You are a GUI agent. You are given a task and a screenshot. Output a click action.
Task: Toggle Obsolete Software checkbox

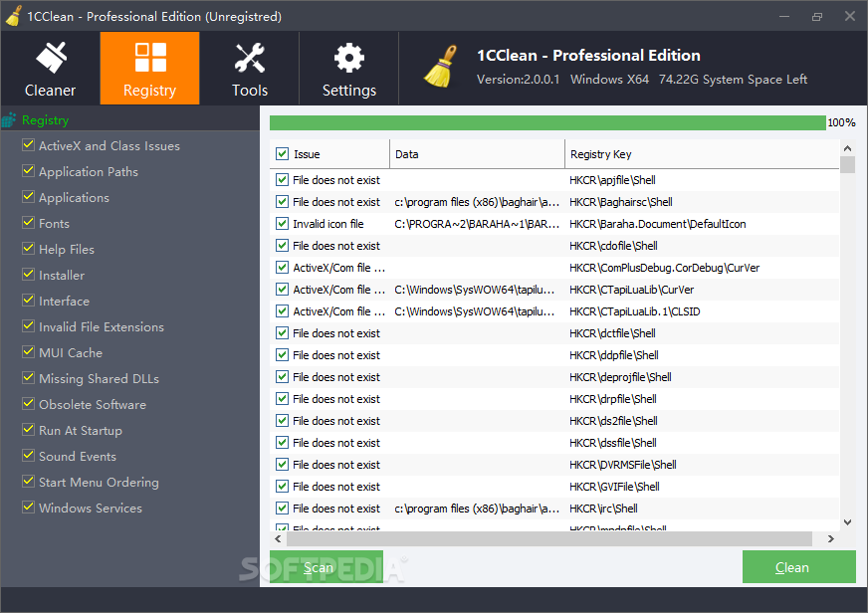(x=28, y=403)
